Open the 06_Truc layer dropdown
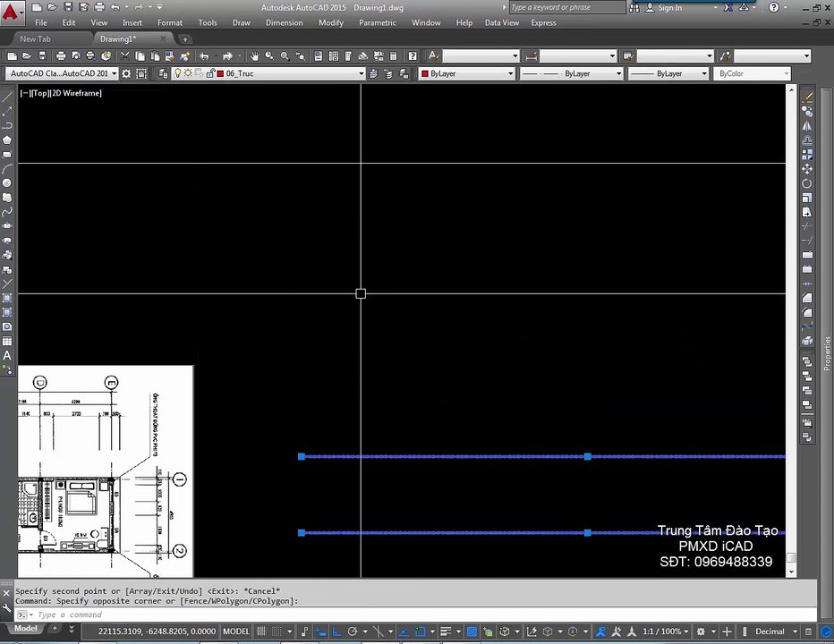834x644 pixels. (x=362, y=73)
